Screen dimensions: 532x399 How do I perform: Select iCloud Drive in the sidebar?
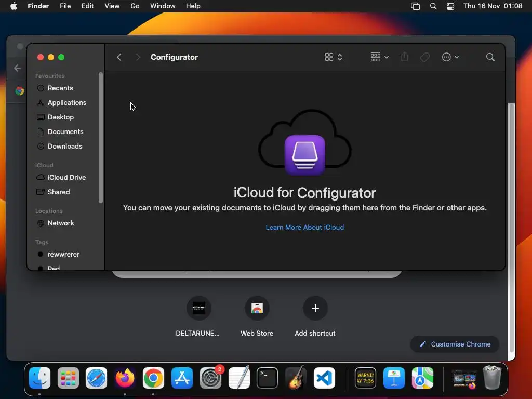(x=61, y=178)
